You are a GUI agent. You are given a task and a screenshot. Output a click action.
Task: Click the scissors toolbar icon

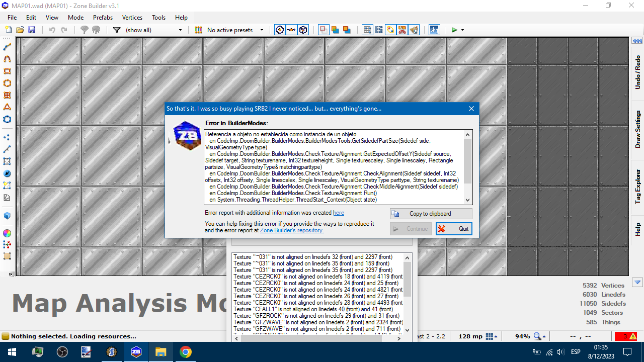[402, 30]
